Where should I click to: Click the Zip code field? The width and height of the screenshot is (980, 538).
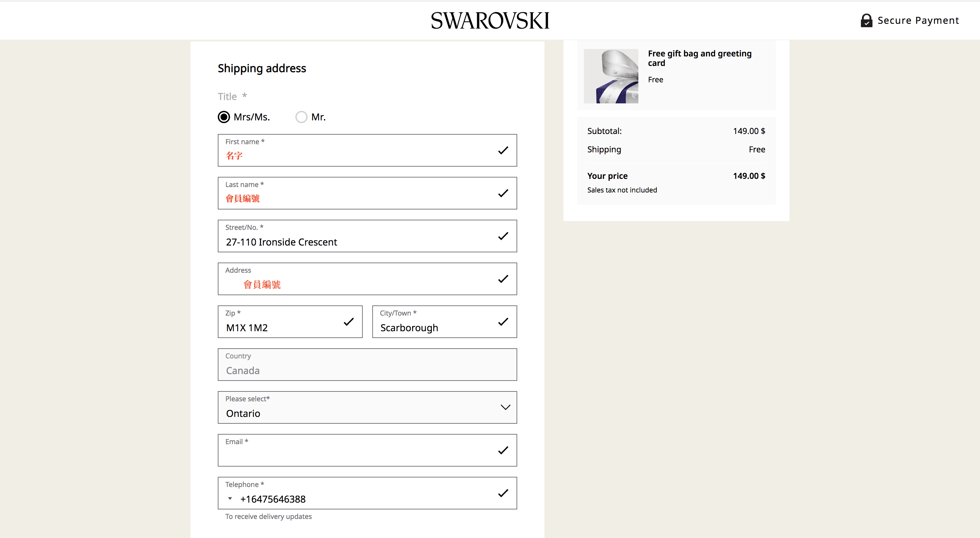click(281, 327)
